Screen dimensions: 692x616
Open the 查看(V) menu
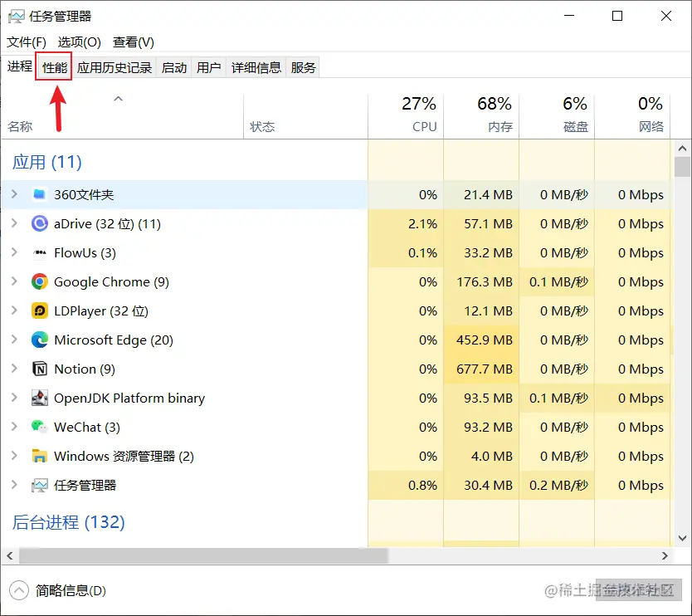[x=134, y=42]
